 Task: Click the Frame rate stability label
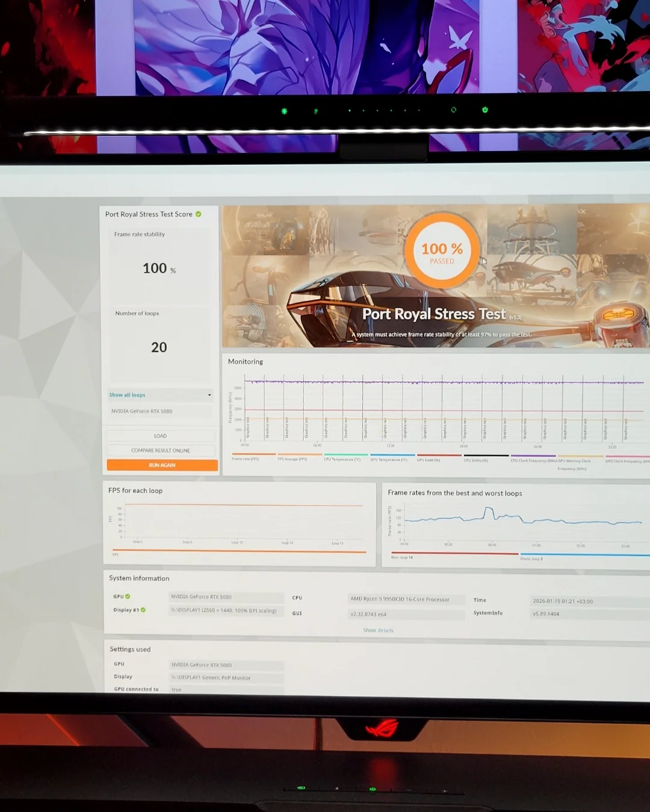click(140, 234)
